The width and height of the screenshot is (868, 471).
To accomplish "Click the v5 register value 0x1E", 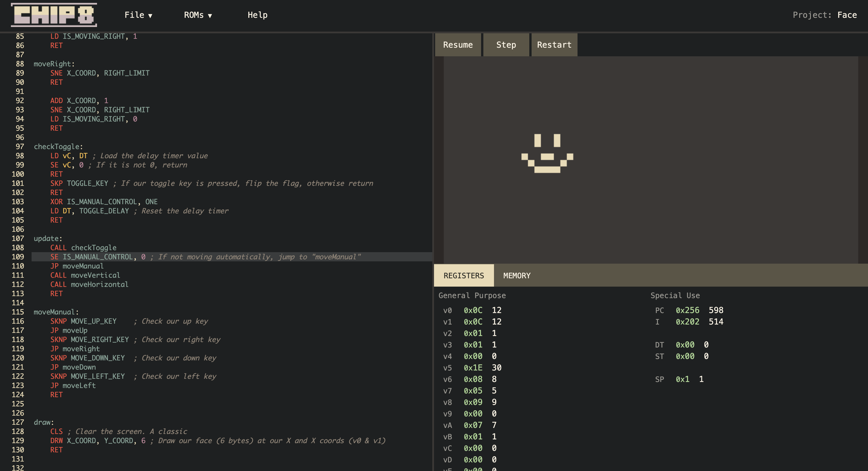I will point(473,368).
